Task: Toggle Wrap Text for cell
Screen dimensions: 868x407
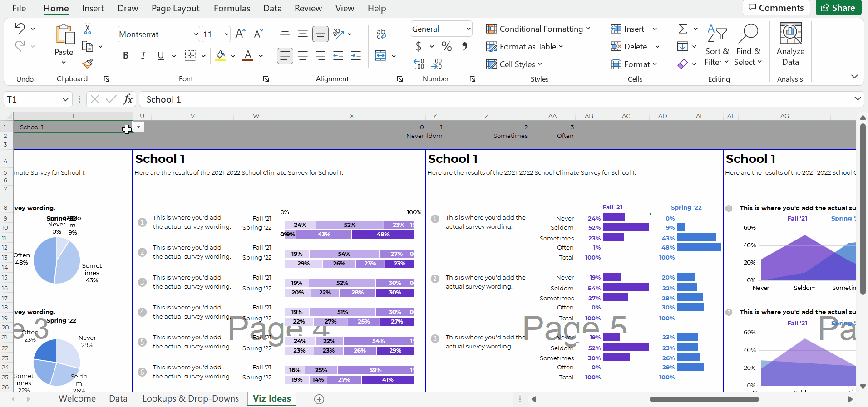Action: point(381,34)
